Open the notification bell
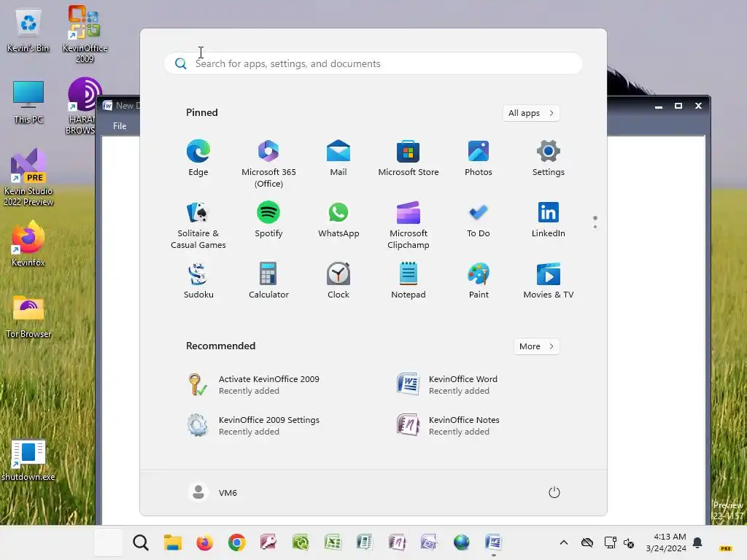This screenshot has width=747, height=560. pyautogui.click(x=697, y=542)
